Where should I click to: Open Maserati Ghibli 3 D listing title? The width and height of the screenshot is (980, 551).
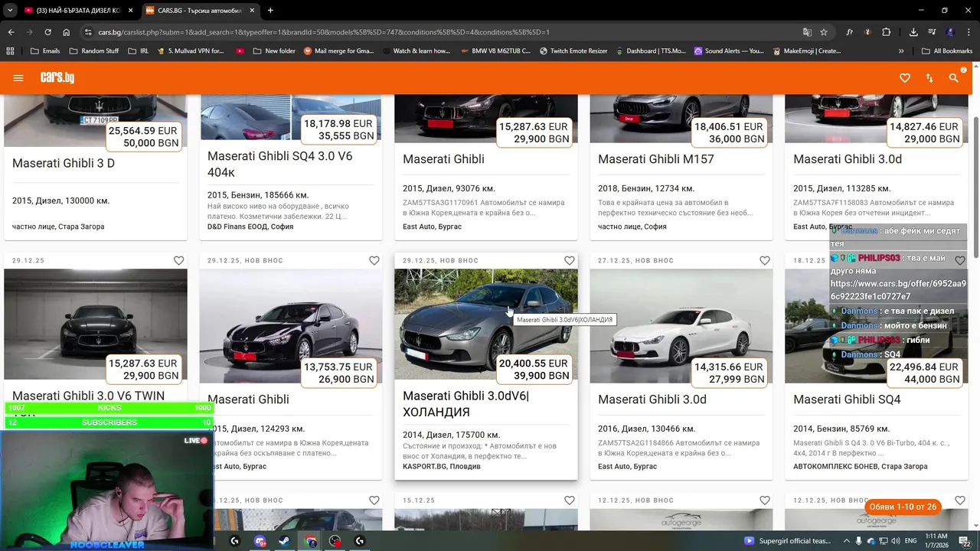tap(64, 164)
